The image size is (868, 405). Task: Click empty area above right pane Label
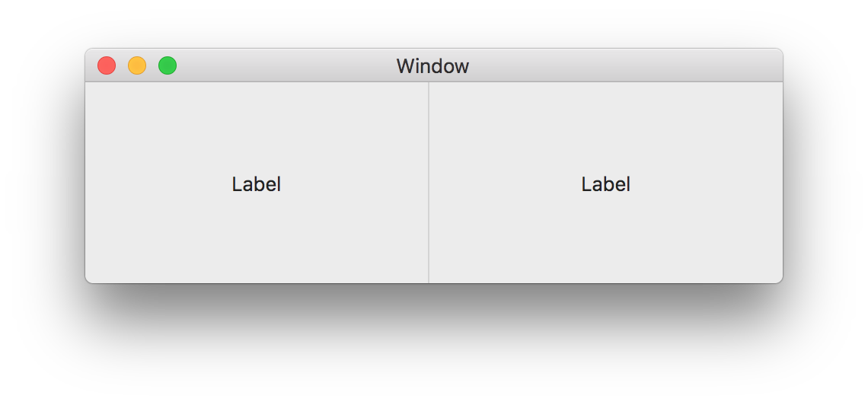click(x=605, y=122)
